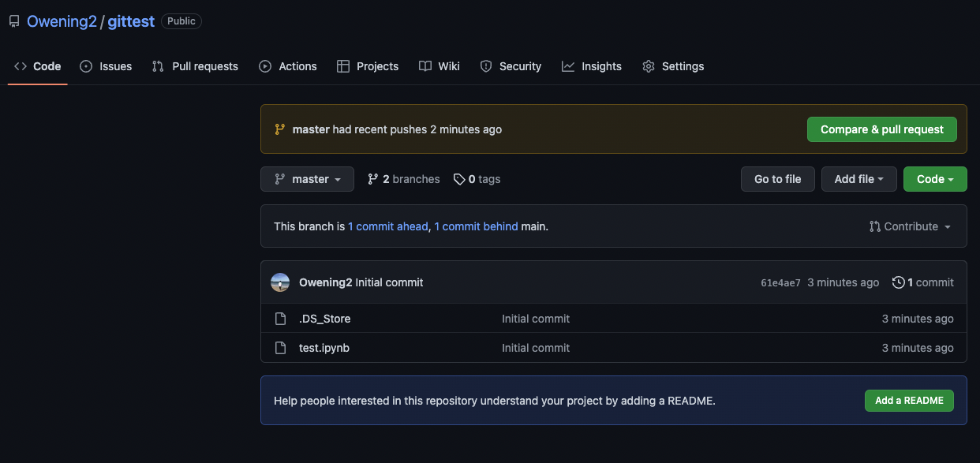Open Initial commit message in .DS_Store row
The width and height of the screenshot is (980, 463).
(536, 319)
